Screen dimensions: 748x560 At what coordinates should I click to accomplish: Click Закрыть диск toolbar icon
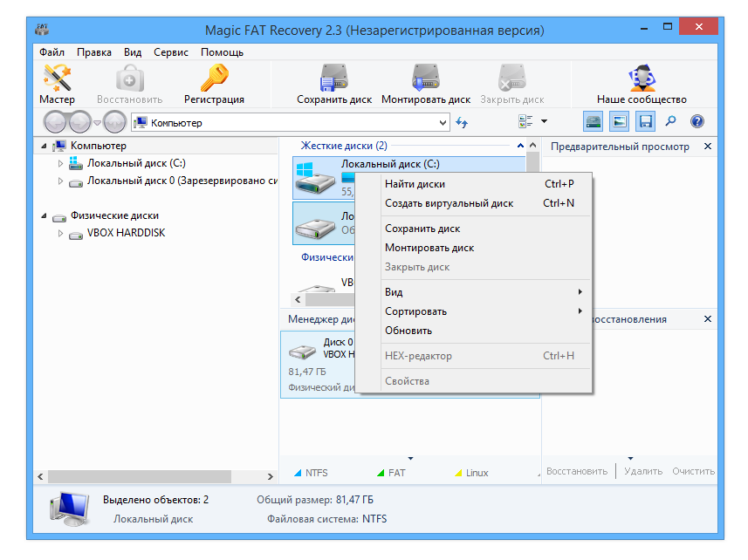(x=511, y=78)
